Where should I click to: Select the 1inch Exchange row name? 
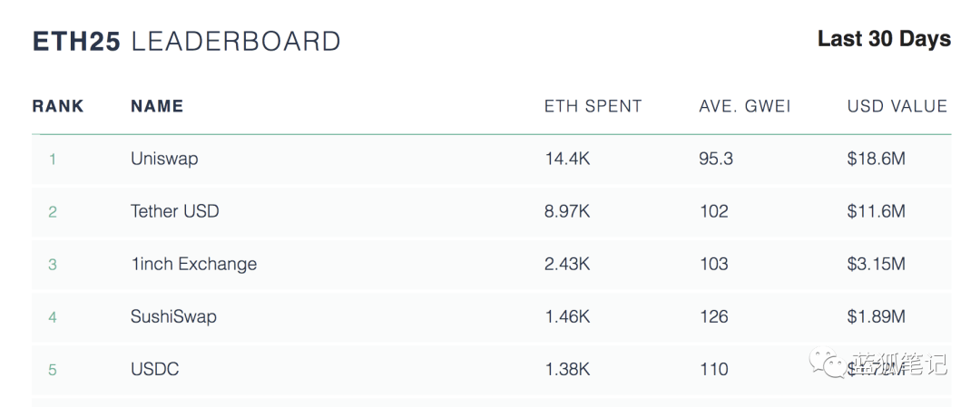point(193,264)
